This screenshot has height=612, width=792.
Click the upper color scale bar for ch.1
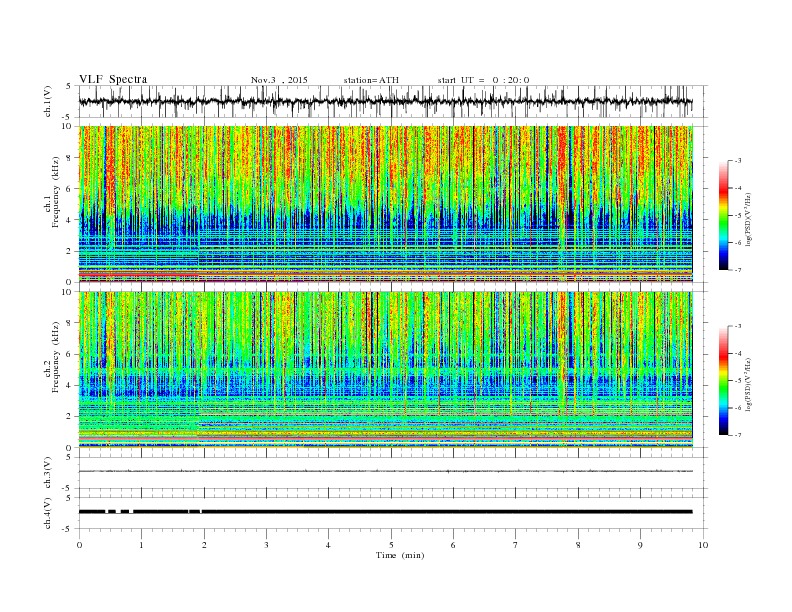[x=723, y=215]
